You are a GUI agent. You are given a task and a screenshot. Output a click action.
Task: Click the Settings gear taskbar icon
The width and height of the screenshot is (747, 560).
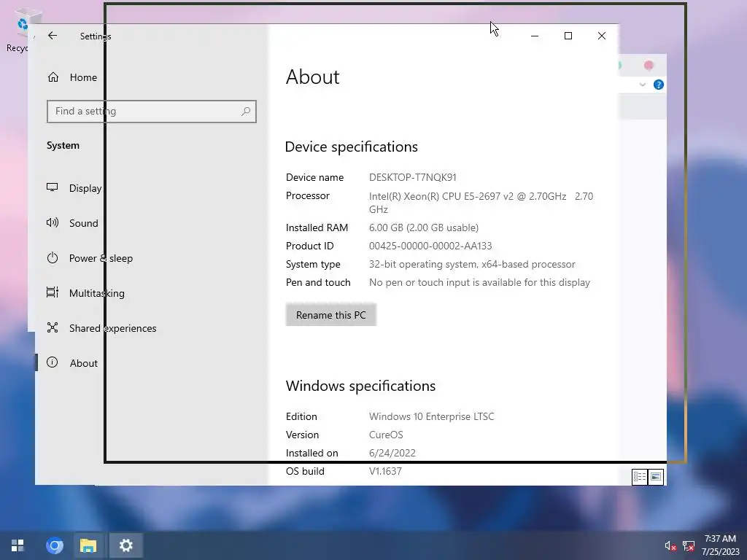pos(125,545)
